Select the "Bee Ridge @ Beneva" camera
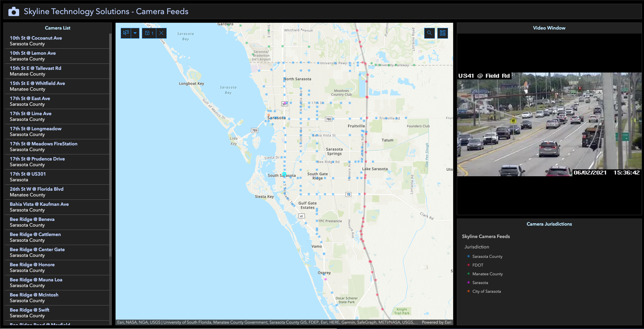The width and height of the screenshot is (644, 329). 32,222
